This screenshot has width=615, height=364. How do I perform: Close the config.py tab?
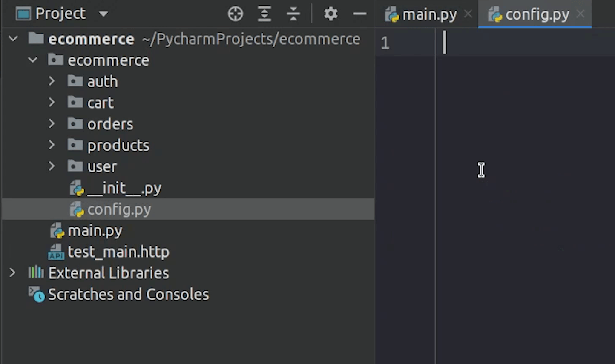580,14
